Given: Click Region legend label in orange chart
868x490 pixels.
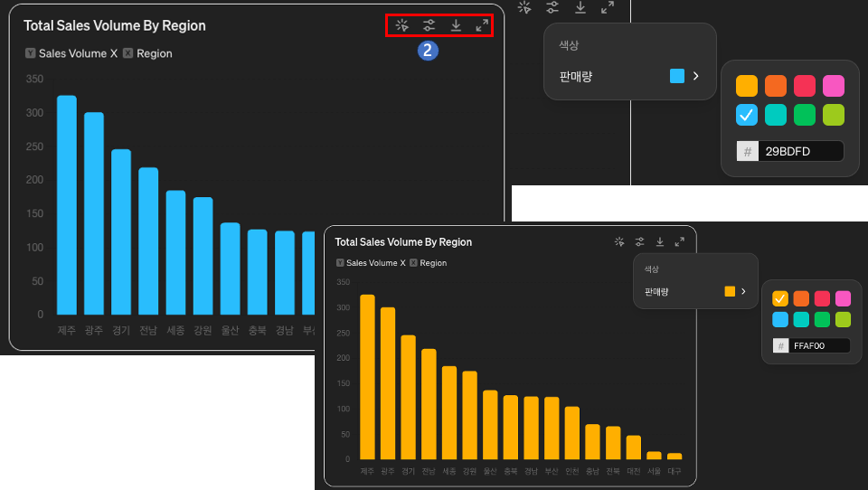Looking at the screenshot, I should pyautogui.click(x=433, y=263).
